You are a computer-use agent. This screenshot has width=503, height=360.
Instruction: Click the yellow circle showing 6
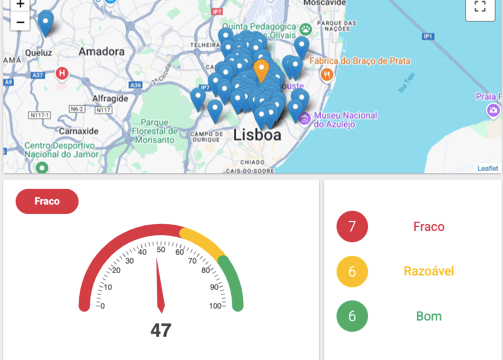coord(352,271)
